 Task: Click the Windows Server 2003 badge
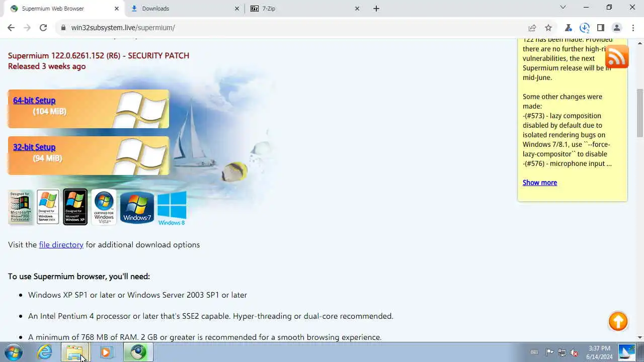point(48,207)
